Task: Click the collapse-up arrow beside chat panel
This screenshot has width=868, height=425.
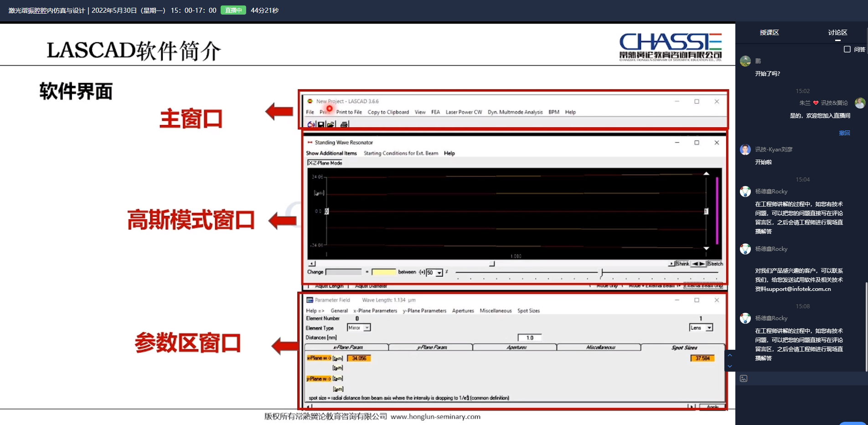Action: 730,355
